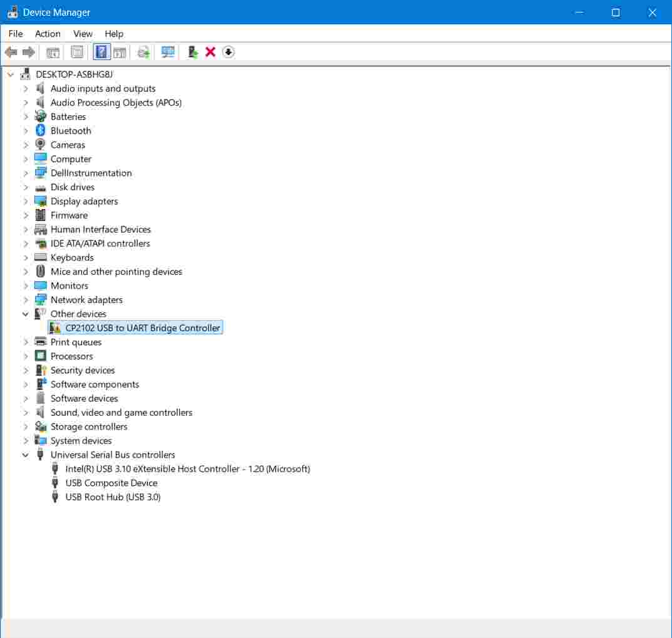Click the Scan for hardware changes icon
The width and height of the screenshot is (672, 638).
coord(168,52)
